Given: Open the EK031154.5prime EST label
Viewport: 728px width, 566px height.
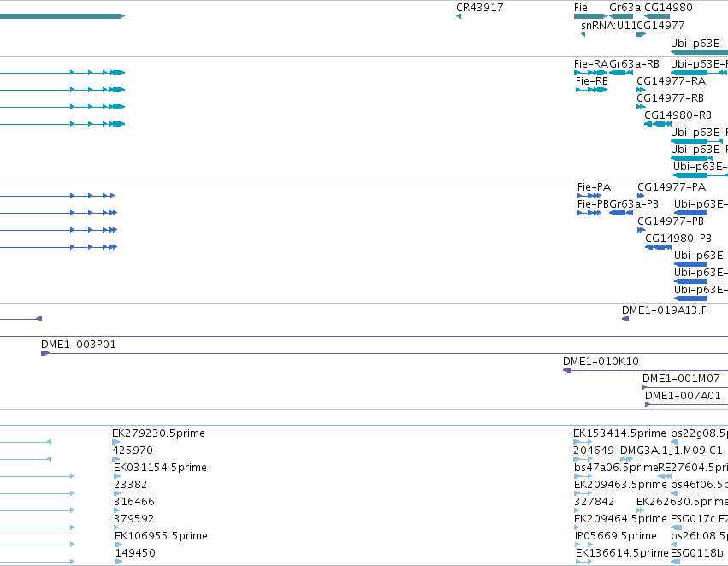Looking at the screenshot, I should (160, 468).
